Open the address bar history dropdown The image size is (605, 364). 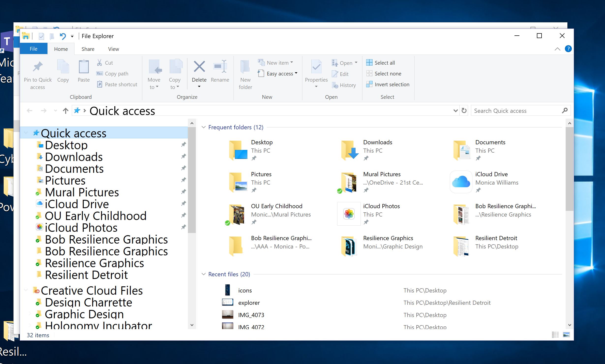click(x=455, y=111)
